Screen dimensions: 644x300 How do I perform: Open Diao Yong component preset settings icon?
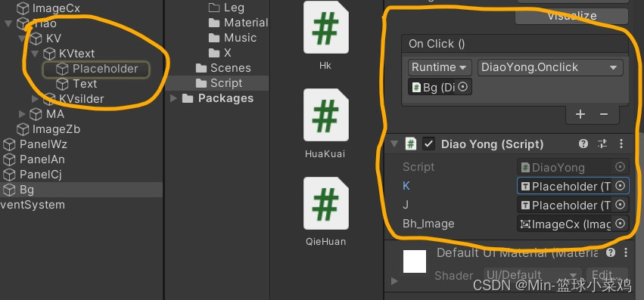click(602, 144)
